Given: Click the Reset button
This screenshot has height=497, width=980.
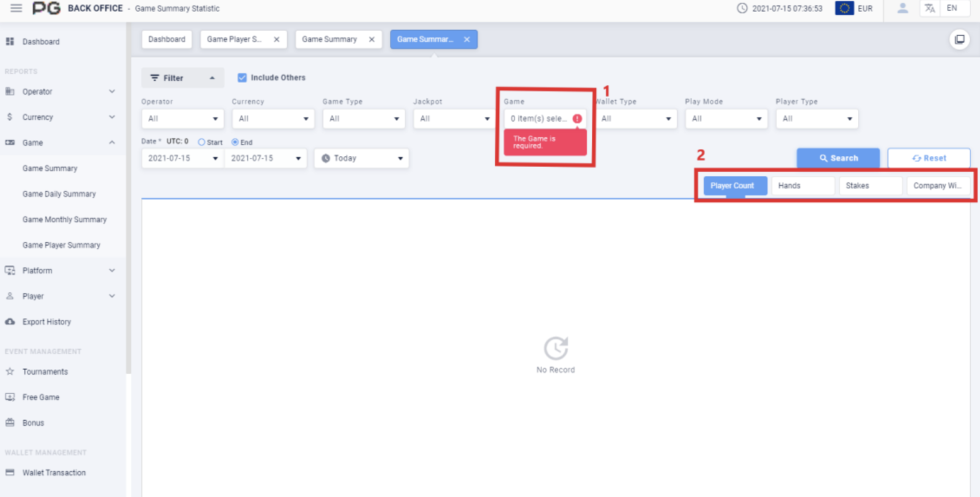Looking at the screenshot, I should click(x=929, y=158).
